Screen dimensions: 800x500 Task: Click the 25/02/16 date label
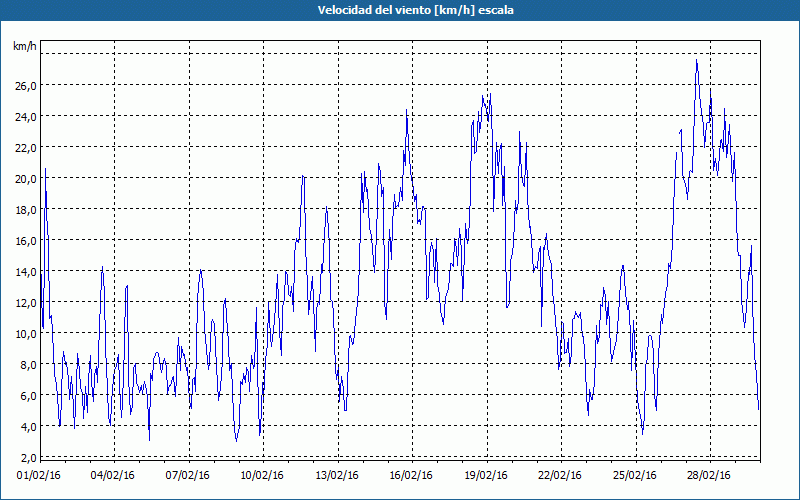click(x=635, y=476)
